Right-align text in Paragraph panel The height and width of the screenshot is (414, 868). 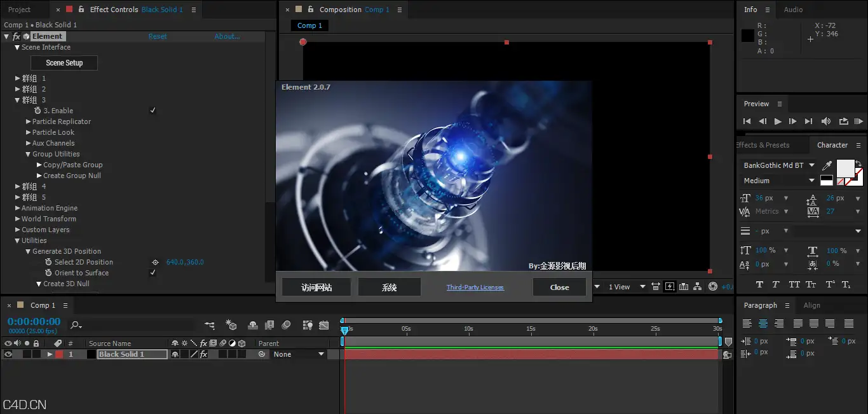tap(779, 324)
